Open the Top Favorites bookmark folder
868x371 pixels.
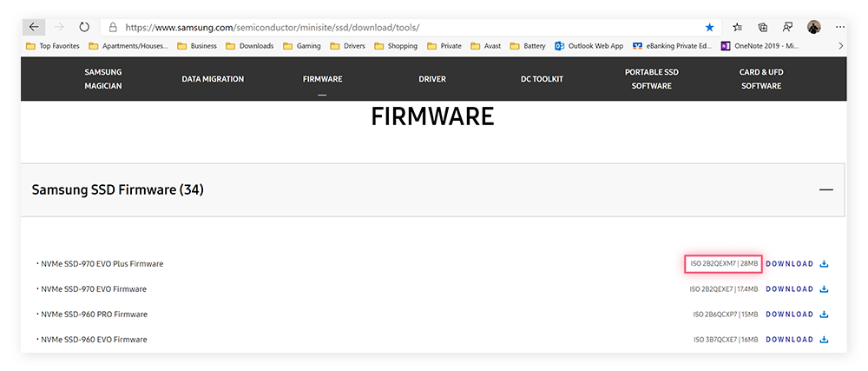pos(53,46)
